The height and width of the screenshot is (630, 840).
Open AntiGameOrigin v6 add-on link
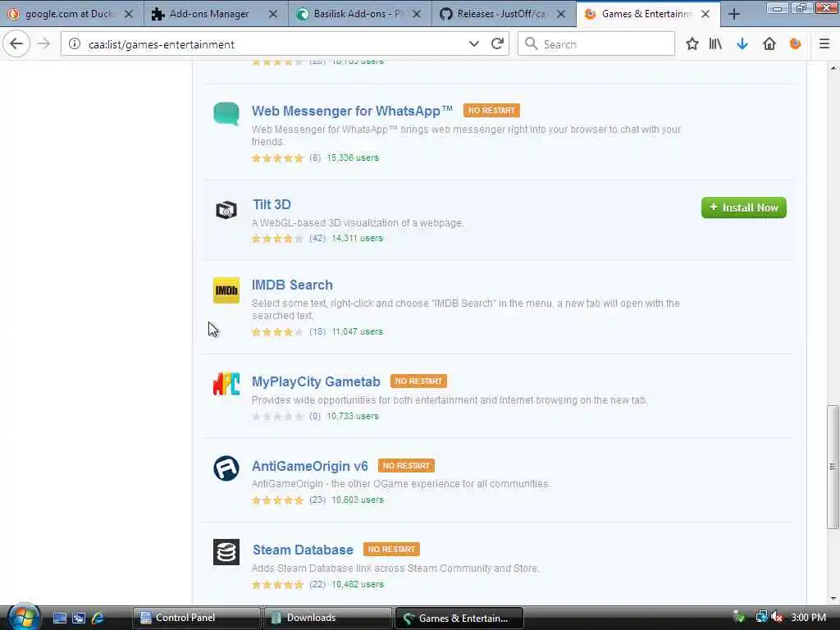point(309,466)
